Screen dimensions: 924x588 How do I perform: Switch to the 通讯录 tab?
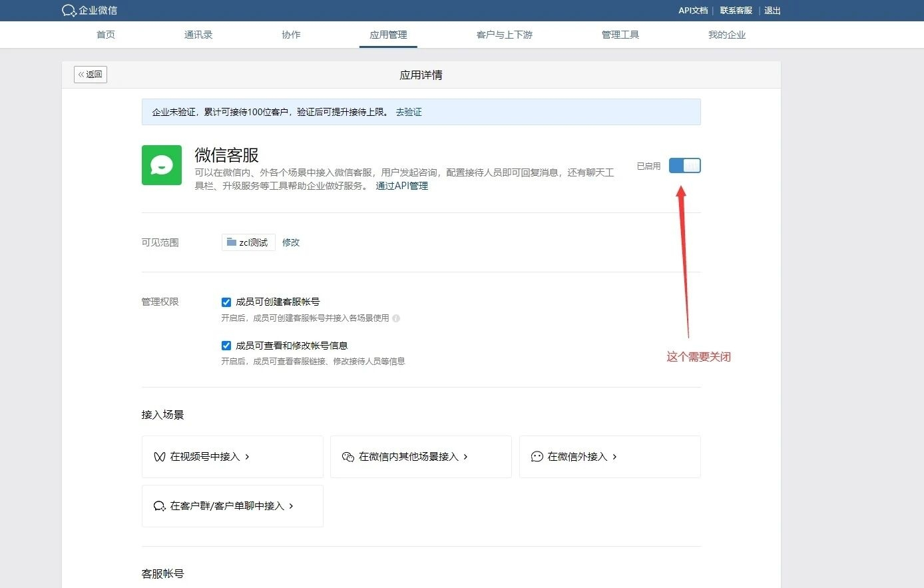[198, 35]
